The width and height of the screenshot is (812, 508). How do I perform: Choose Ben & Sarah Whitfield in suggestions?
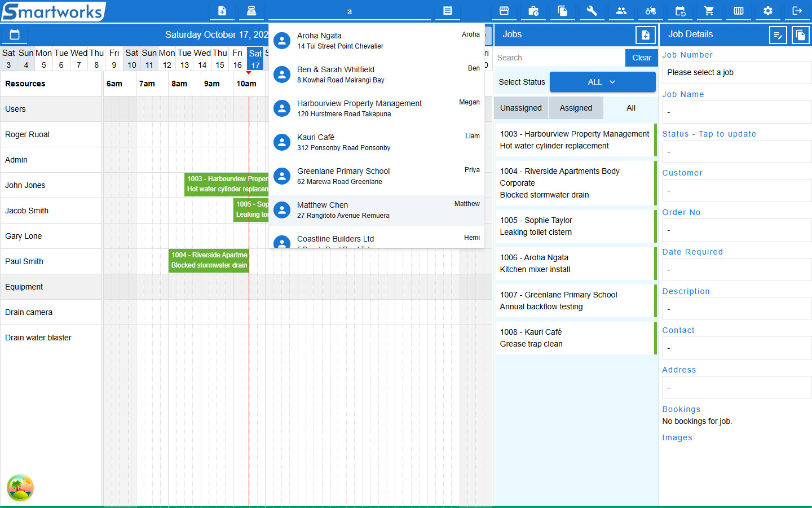[x=377, y=74]
